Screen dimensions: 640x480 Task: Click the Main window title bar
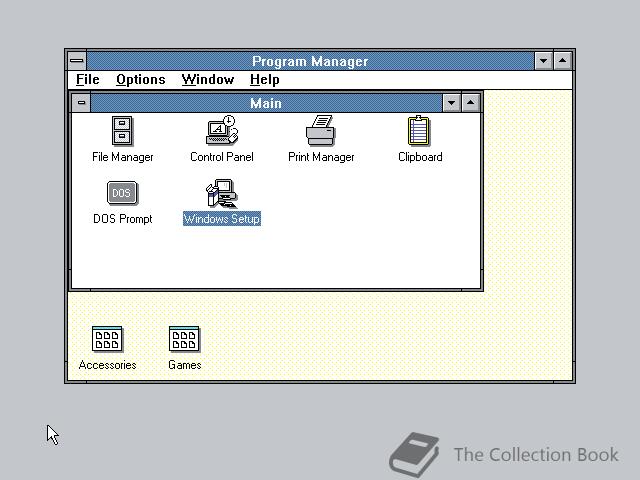click(266, 103)
